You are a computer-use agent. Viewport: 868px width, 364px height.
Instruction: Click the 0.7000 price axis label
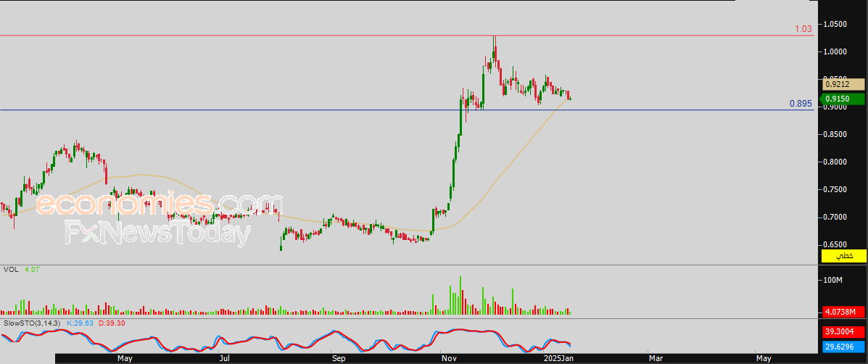(x=835, y=218)
